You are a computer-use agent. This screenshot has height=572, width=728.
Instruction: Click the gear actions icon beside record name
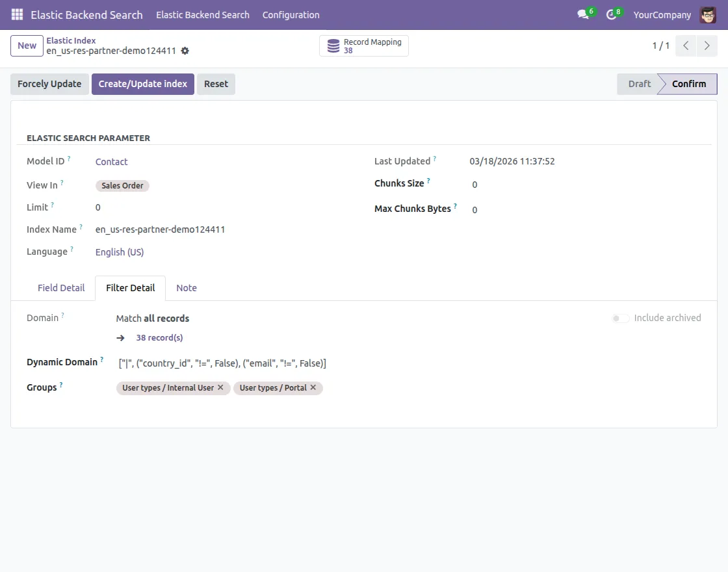click(185, 51)
